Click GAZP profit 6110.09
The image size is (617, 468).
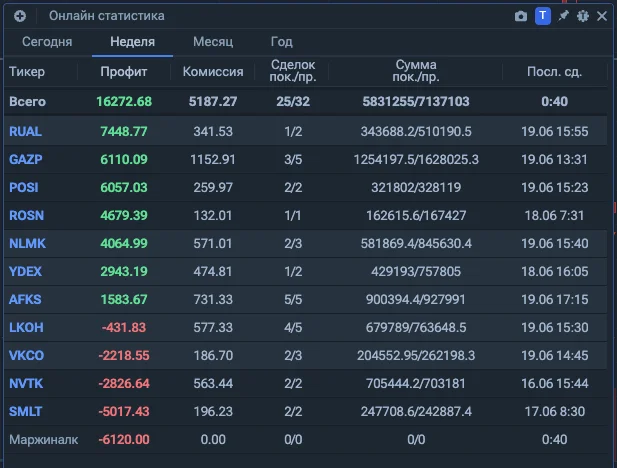pos(124,159)
